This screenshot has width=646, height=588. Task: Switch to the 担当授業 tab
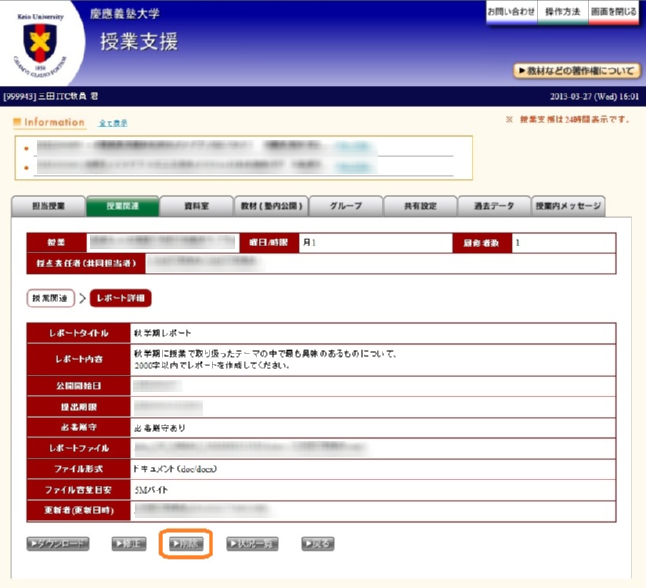pyautogui.click(x=48, y=206)
